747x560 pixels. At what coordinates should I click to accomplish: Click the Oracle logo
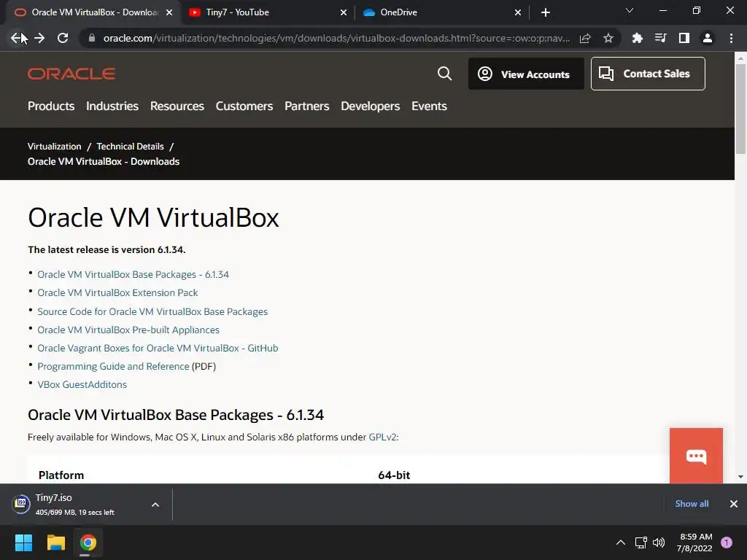coord(71,74)
